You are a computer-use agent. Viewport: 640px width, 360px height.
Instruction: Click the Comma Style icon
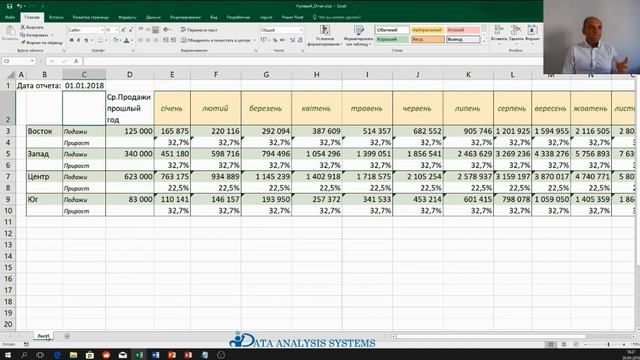coord(282,40)
